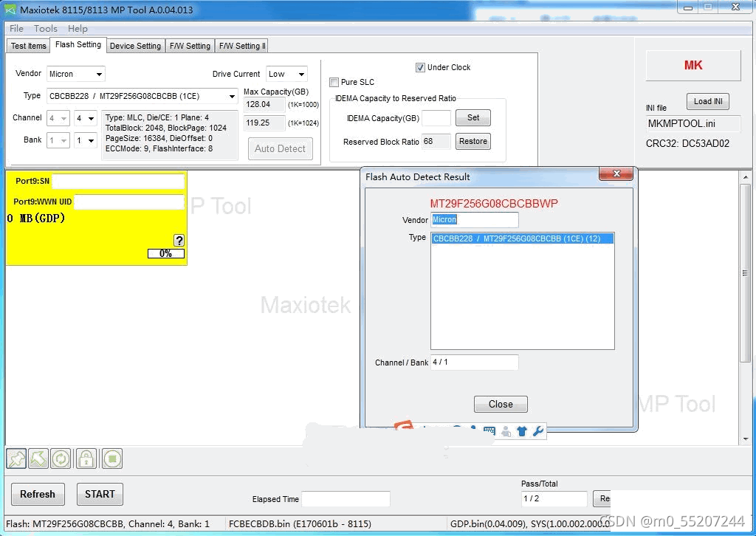Open the Drive Current dropdown set to Low
The image size is (756, 536).
tap(286, 74)
